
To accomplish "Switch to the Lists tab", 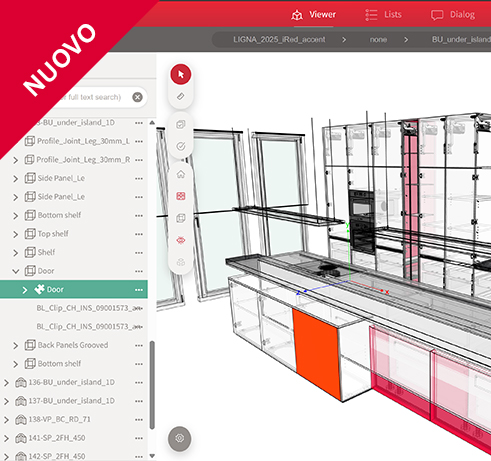I will tap(384, 15).
